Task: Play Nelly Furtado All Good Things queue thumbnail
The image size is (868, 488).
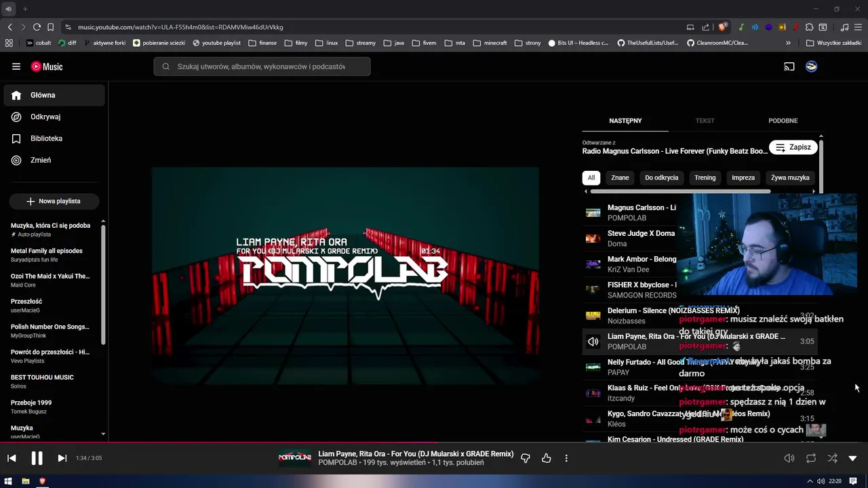Action: (593, 367)
